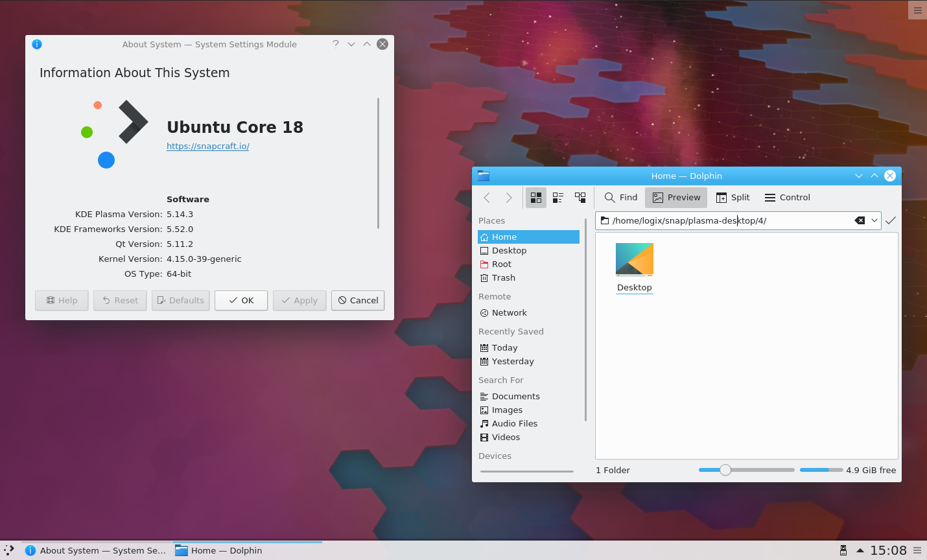Click the Kernel Version value
Image resolution: width=927 pixels, height=560 pixels.
point(204,259)
